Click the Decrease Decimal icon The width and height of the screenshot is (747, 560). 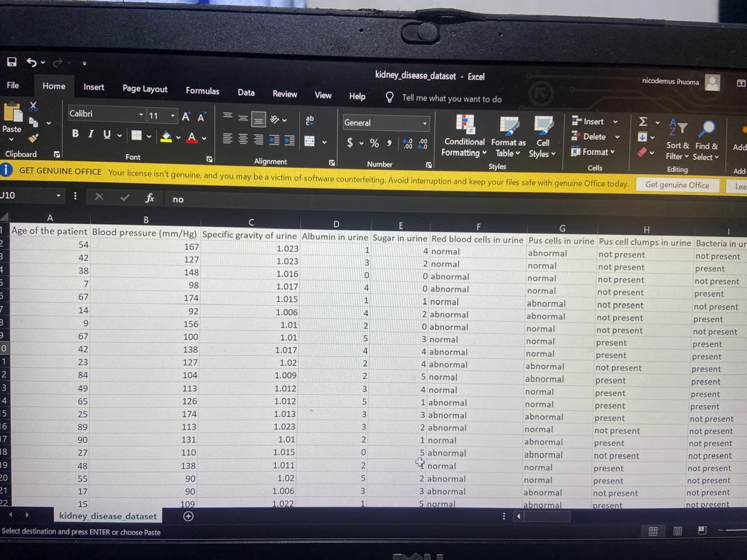(423, 144)
